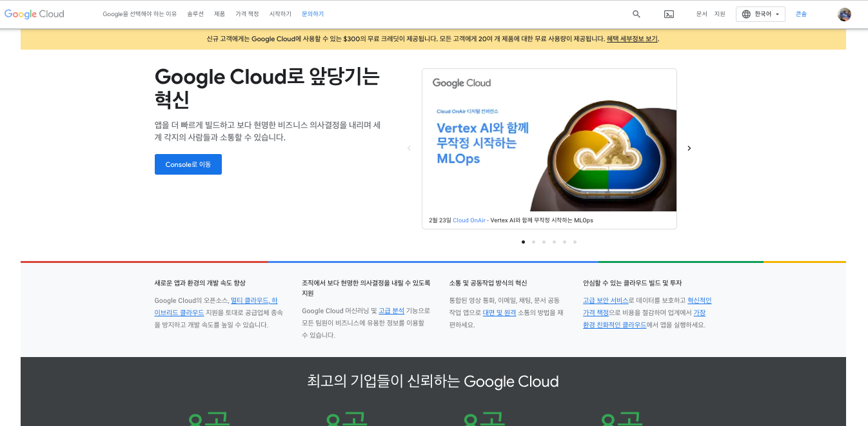The height and width of the screenshot is (426, 868).
Task: Open the search magnifier icon
Action: pos(636,14)
